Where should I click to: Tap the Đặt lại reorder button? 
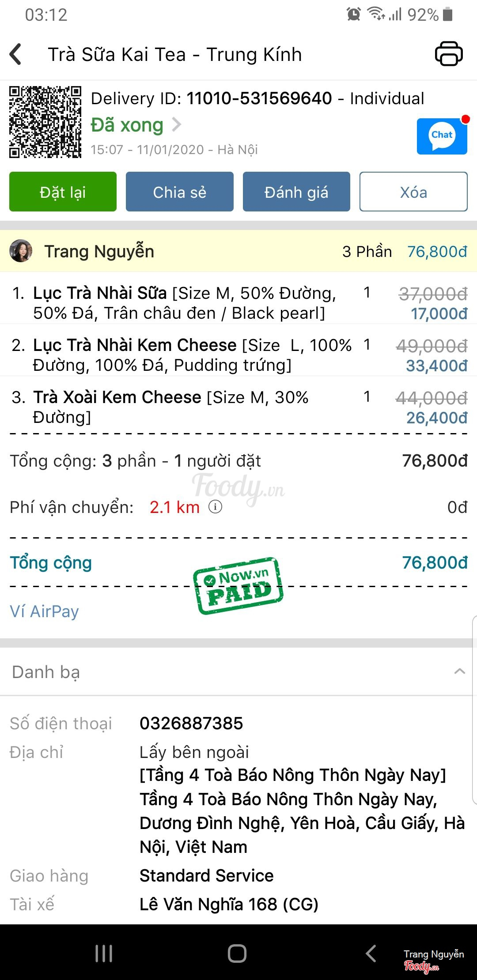tap(63, 192)
